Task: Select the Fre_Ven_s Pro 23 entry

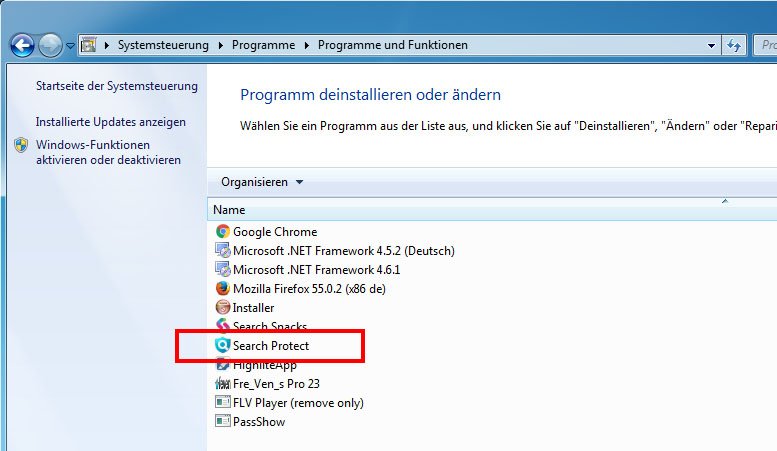Action: (x=277, y=384)
